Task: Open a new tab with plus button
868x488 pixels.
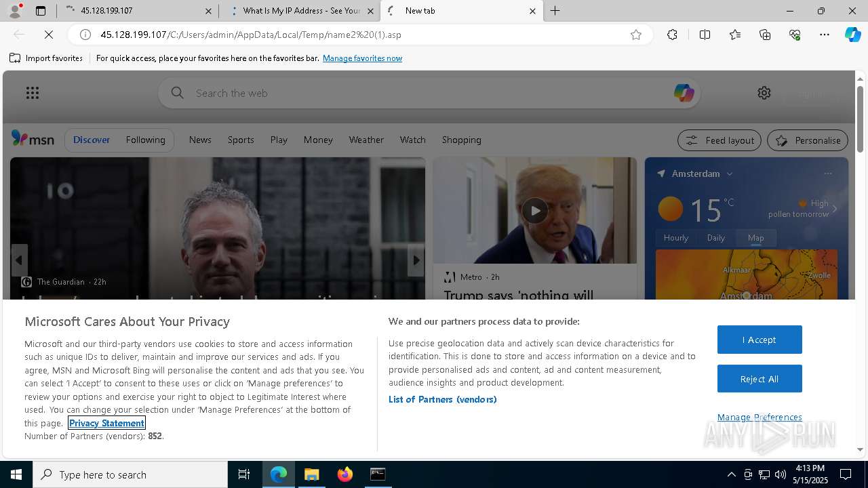Action: tap(555, 11)
